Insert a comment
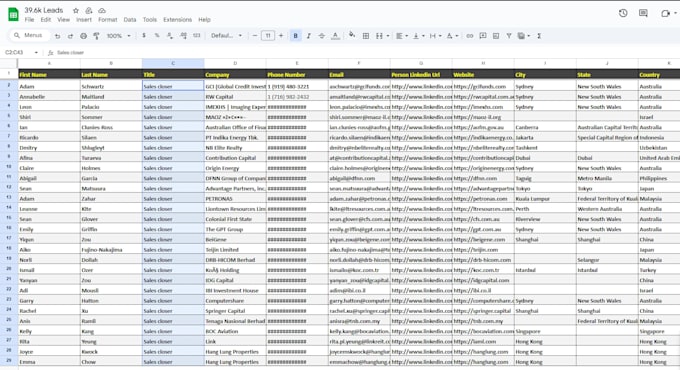Screen dimensions: 680x370 coord(483,36)
